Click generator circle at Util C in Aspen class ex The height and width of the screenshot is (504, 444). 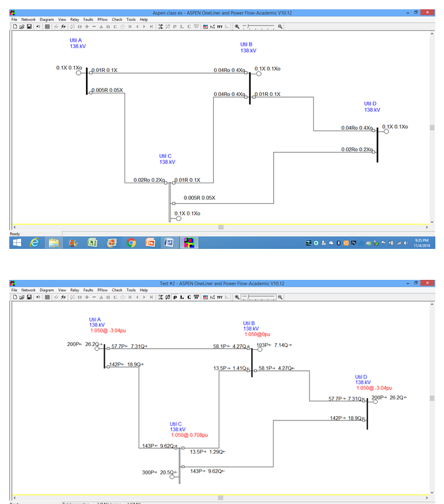[178, 219]
